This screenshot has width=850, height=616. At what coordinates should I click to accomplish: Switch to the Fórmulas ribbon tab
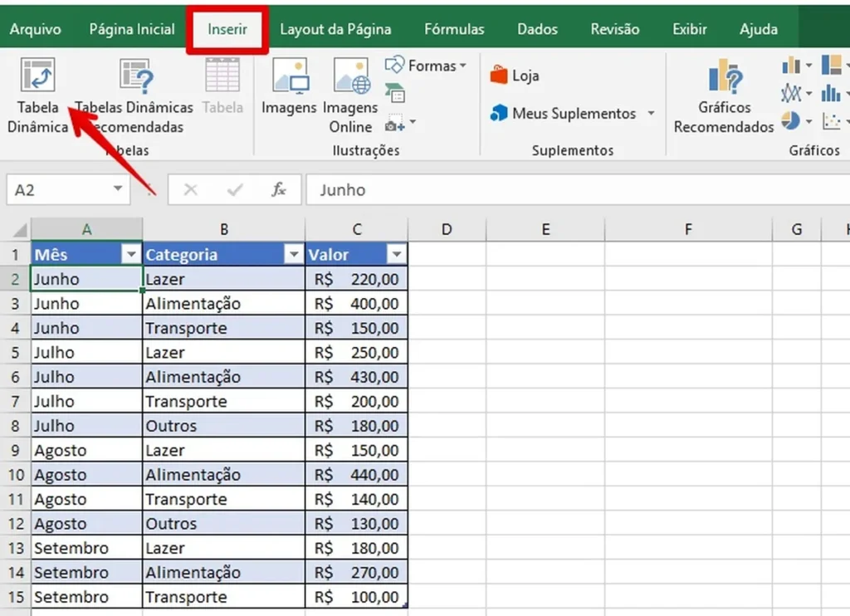[x=453, y=27]
